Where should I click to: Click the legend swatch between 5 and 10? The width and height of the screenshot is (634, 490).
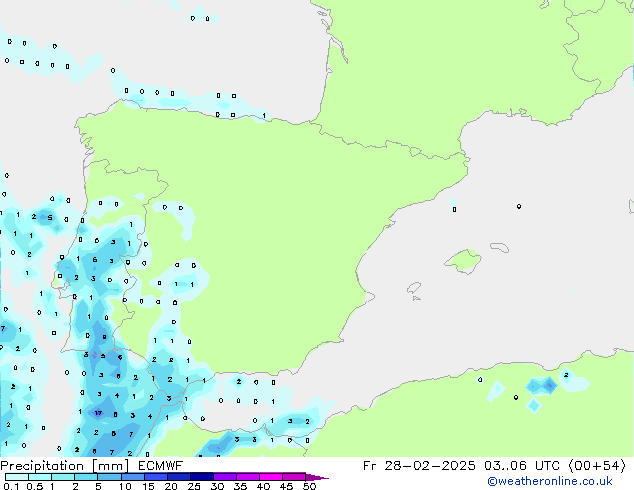(109, 477)
